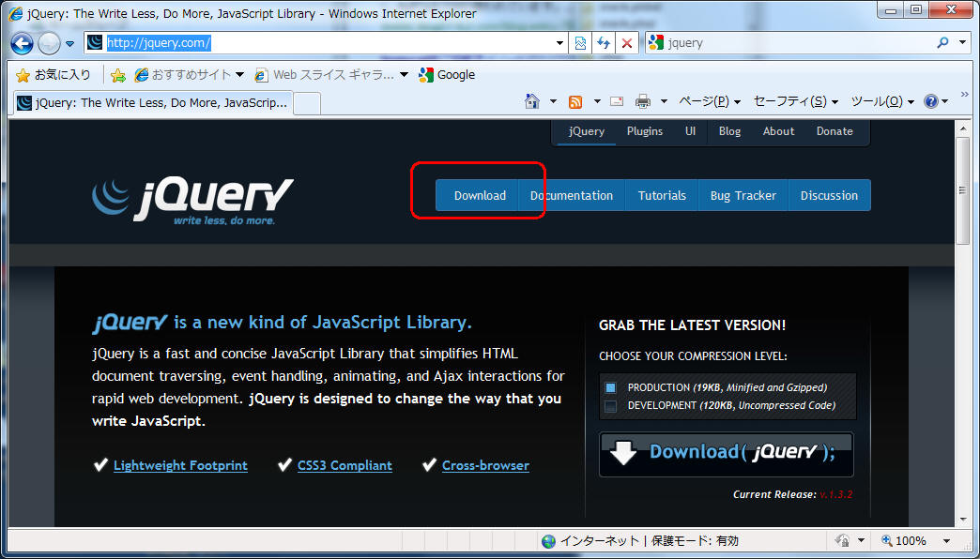Select the PRODUCTION compression checkbox
This screenshot has width=980, height=559.
tap(610, 387)
